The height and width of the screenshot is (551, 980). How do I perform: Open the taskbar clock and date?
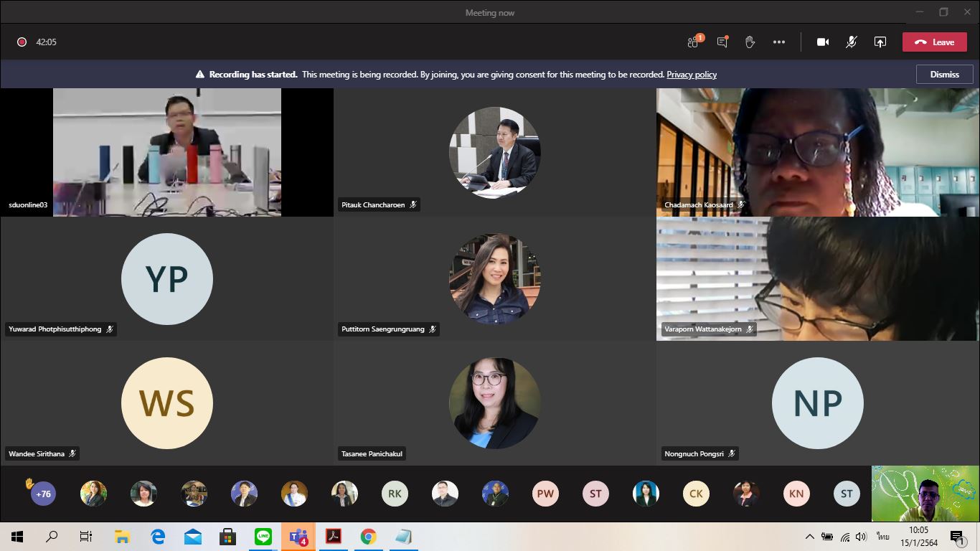coord(919,537)
